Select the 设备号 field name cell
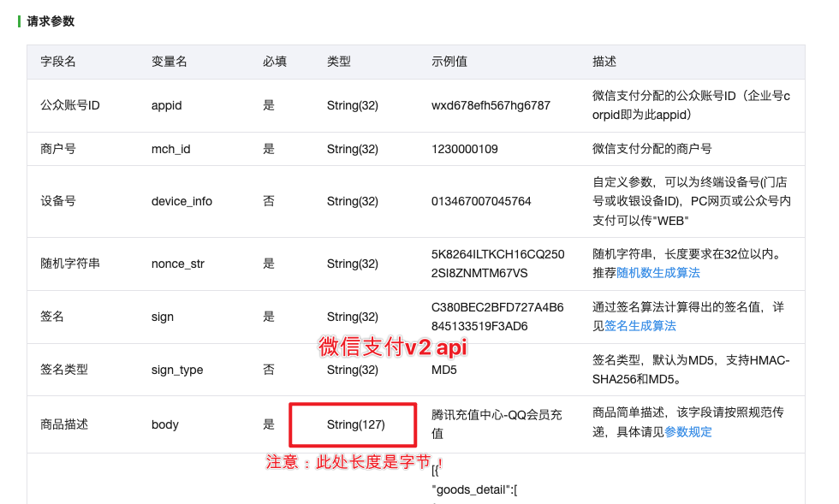The height and width of the screenshot is (504, 839). click(x=58, y=201)
